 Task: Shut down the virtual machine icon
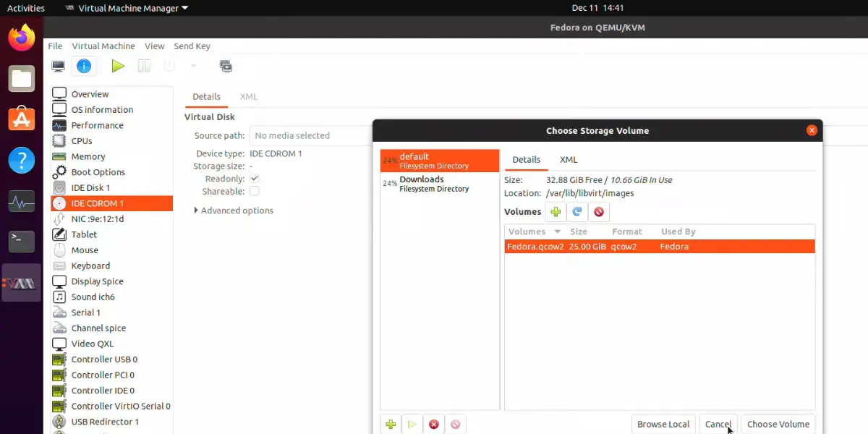pos(169,66)
